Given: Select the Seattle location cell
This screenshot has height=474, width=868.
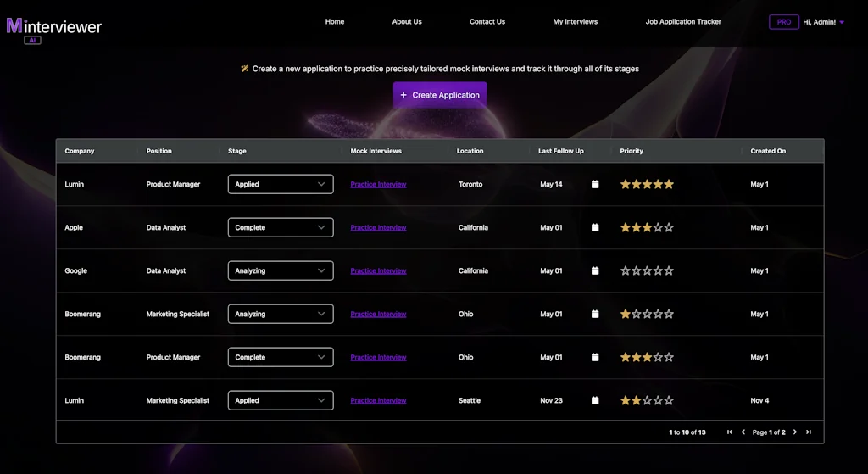Looking at the screenshot, I should tap(470, 400).
